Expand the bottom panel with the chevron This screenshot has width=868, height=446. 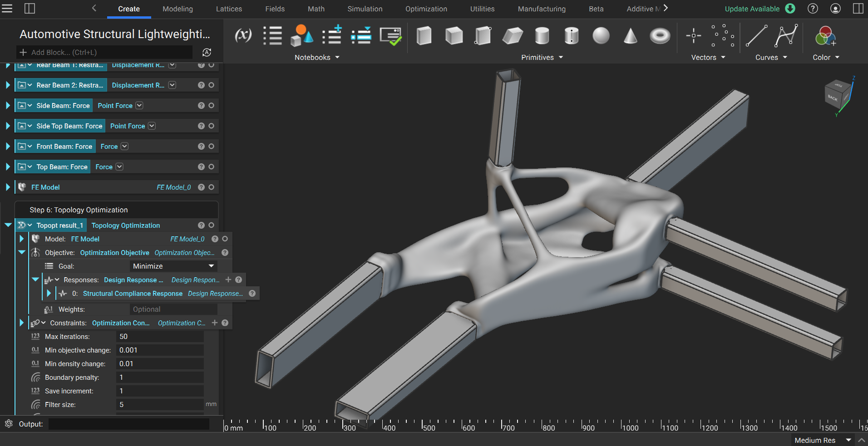click(x=862, y=440)
